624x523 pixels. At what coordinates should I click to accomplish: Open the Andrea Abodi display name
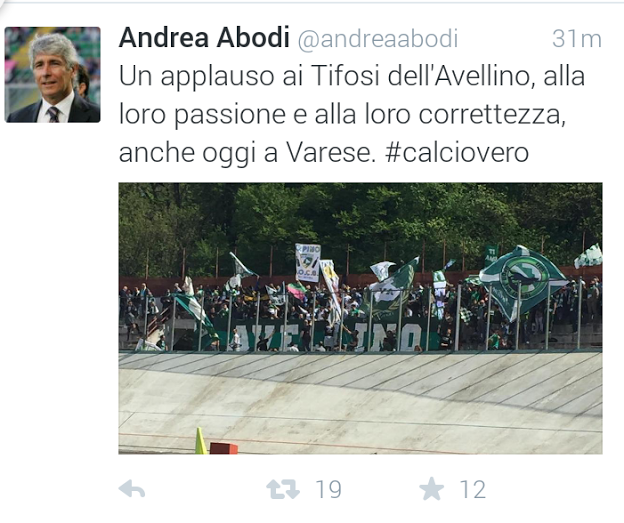pos(204,38)
